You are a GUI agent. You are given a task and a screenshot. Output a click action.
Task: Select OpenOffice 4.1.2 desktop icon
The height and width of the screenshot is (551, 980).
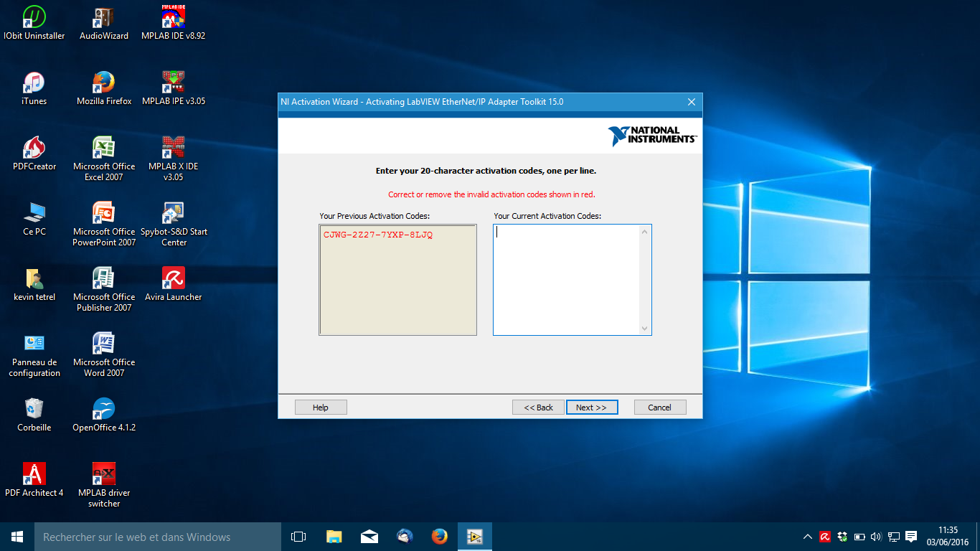pyautogui.click(x=104, y=415)
